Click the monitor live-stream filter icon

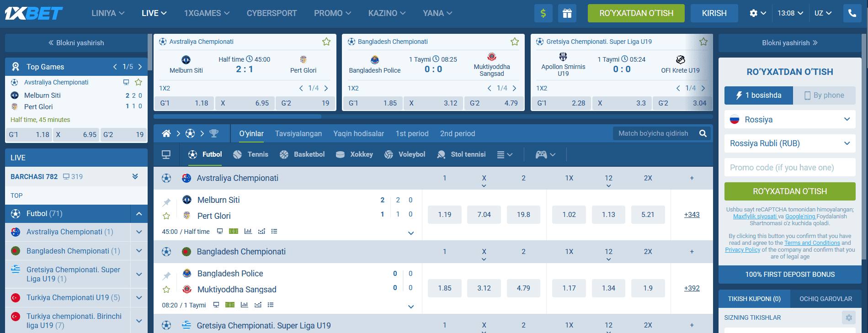[166, 155]
